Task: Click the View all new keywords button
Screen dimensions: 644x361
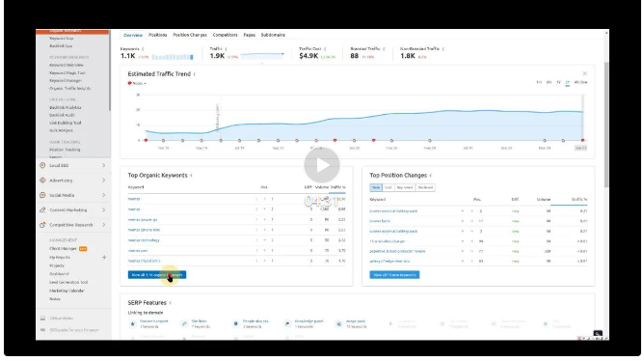Action: [x=394, y=275]
